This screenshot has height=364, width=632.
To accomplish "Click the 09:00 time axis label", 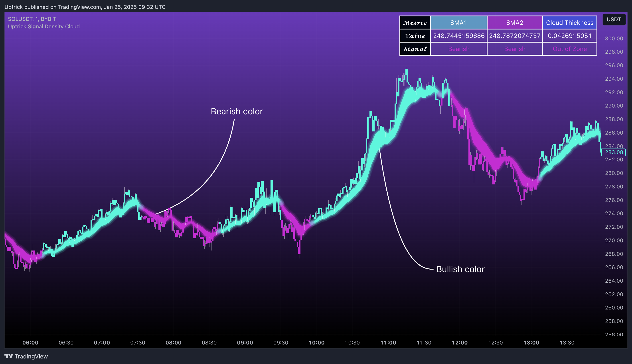I will tap(245, 343).
